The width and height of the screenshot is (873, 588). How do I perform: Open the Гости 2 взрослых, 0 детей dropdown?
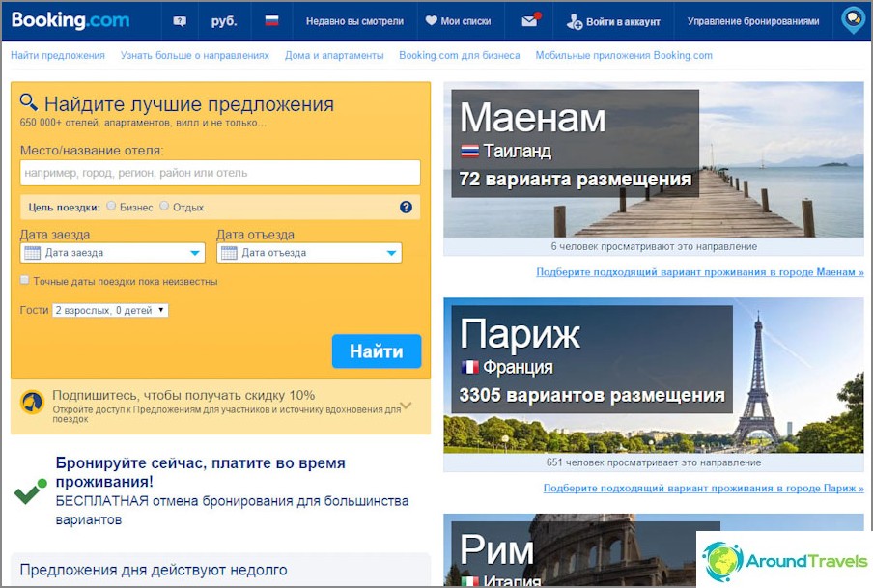coord(110,310)
